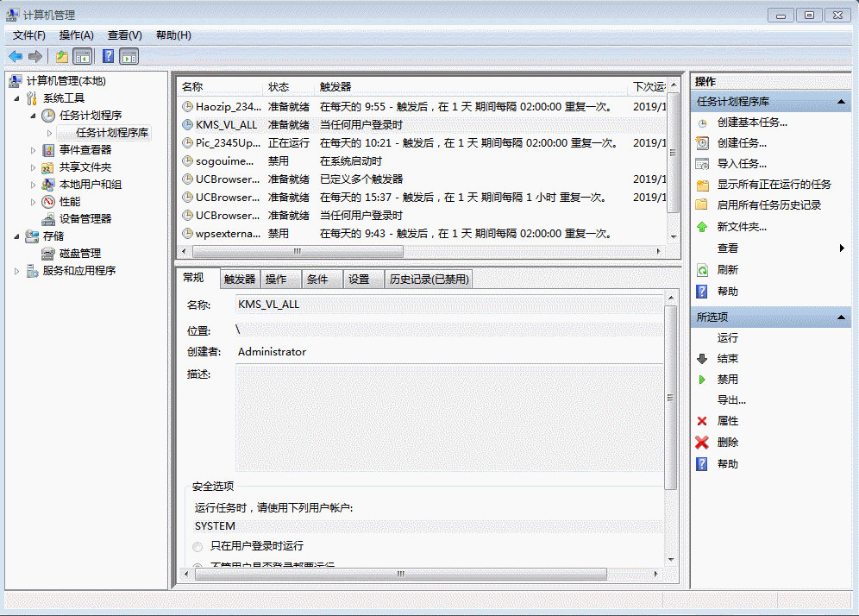This screenshot has height=616, width=859.
Task: Click the Enable task history folder icon
Action: 702,205
